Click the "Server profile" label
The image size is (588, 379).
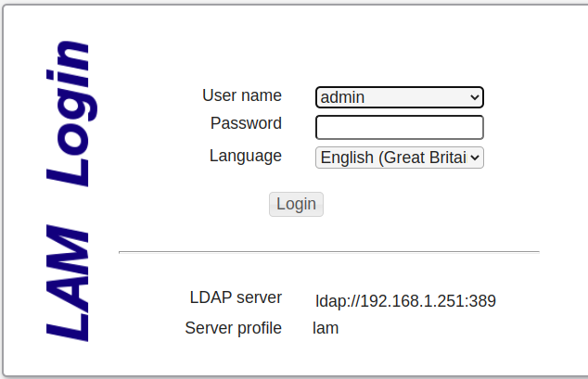point(233,328)
